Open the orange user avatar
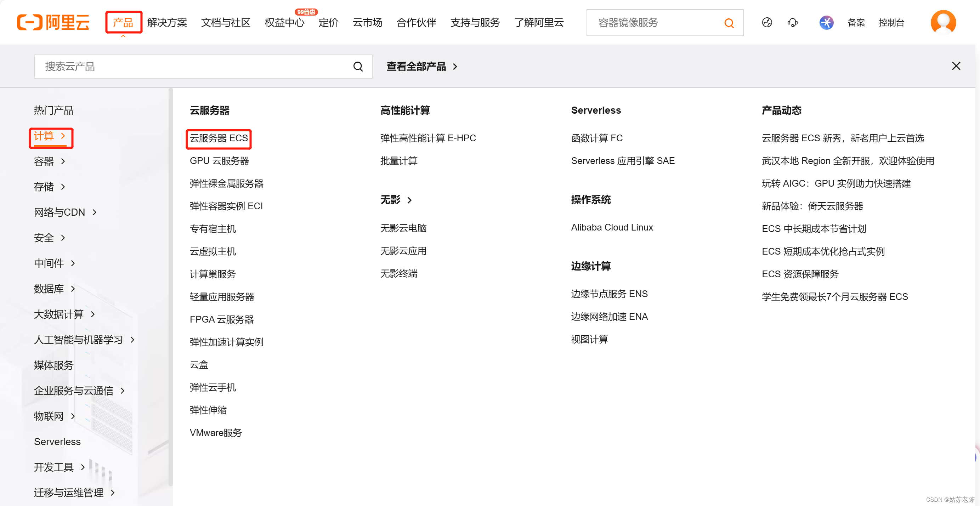The height and width of the screenshot is (506, 980). (943, 22)
